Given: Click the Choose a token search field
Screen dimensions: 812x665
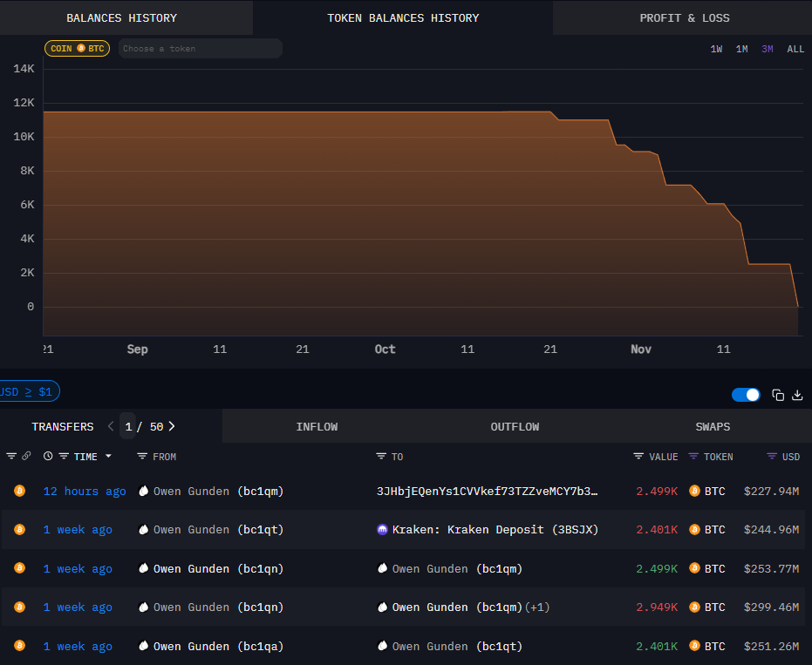Looking at the screenshot, I should (200, 48).
